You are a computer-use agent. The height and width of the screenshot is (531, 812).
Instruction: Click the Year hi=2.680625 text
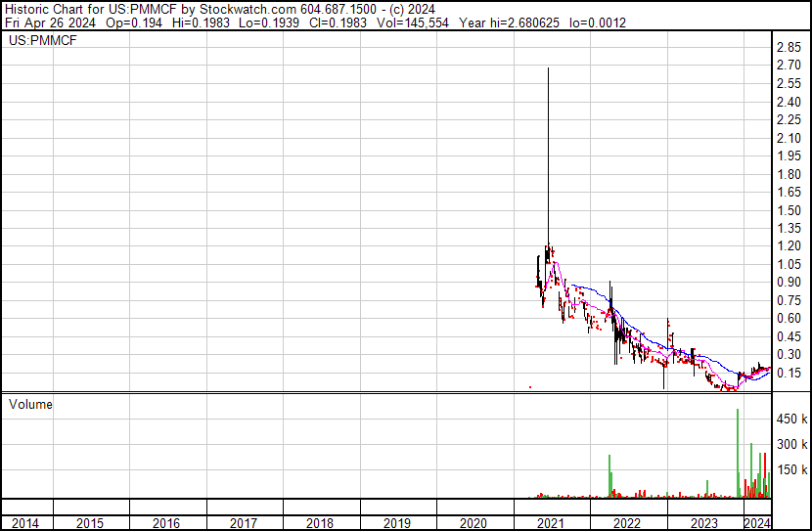pyautogui.click(x=509, y=22)
